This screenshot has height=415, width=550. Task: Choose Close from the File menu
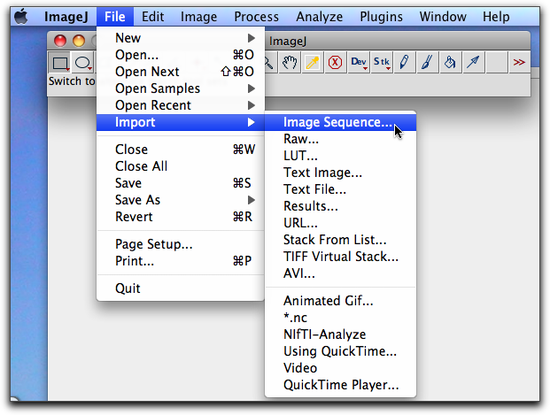click(x=181, y=149)
